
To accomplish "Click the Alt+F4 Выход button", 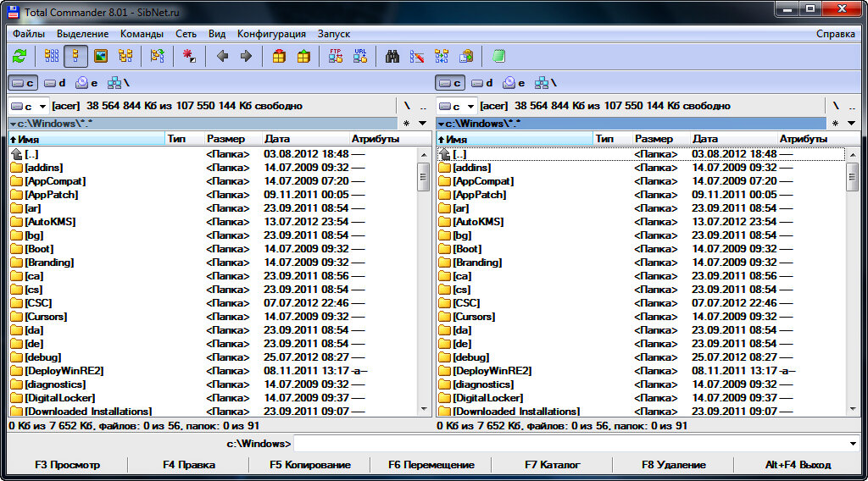I will (798, 465).
